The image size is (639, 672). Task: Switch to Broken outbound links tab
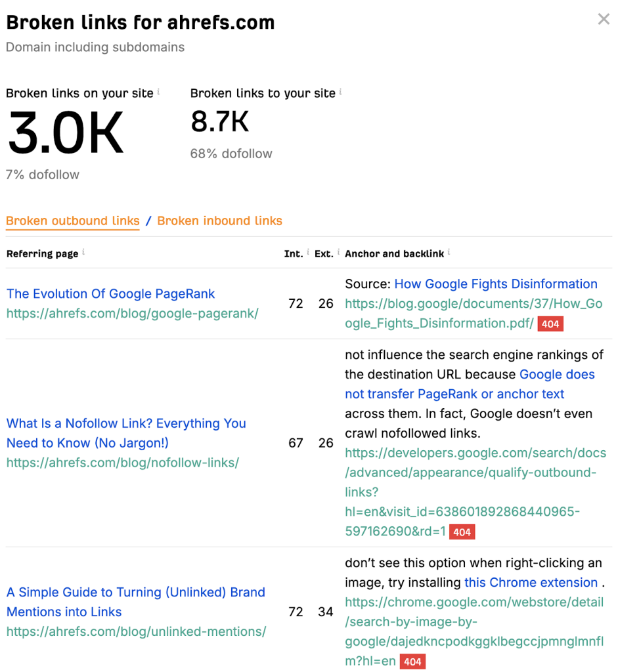click(x=73, y=221)
